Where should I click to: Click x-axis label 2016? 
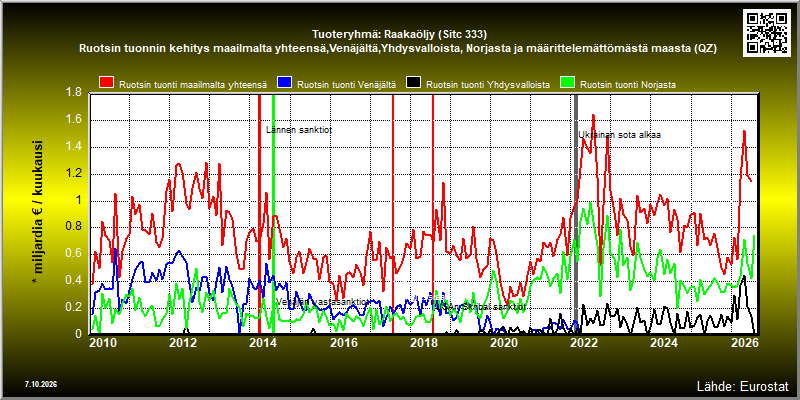[x=343, y=342]
